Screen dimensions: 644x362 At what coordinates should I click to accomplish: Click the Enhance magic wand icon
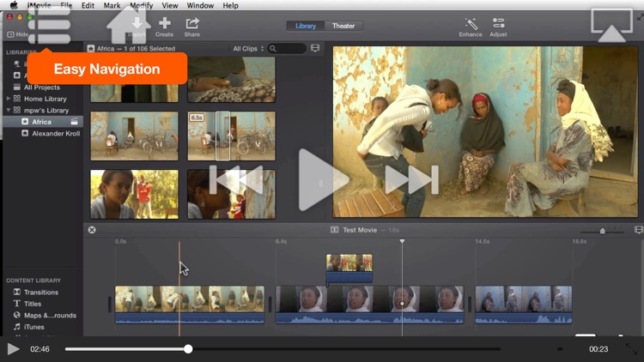click(471, 23)
